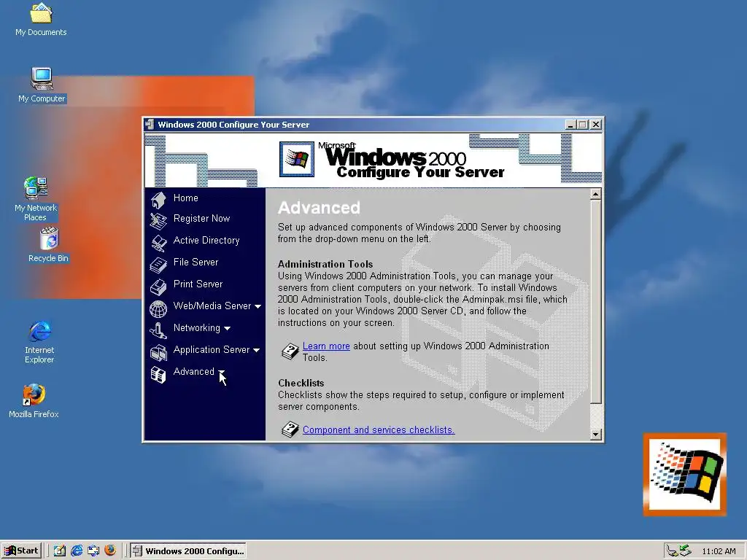Click network connection tray icon

pyautogui.click(x=672, y=551)
